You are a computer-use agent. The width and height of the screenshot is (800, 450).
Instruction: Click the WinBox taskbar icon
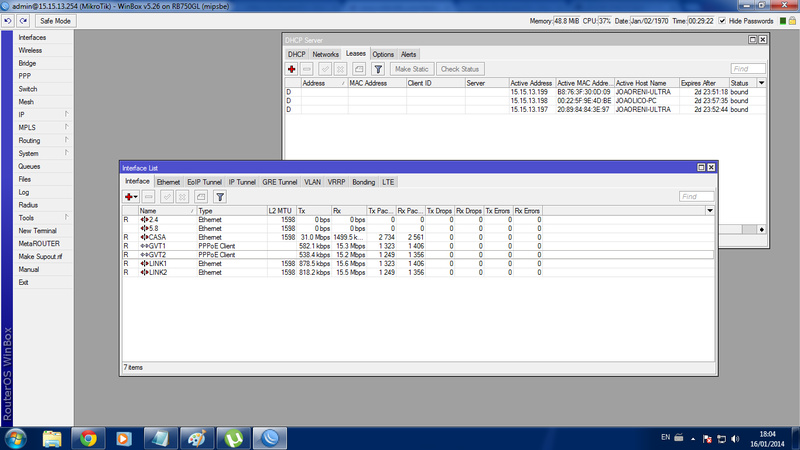point(269,439)
